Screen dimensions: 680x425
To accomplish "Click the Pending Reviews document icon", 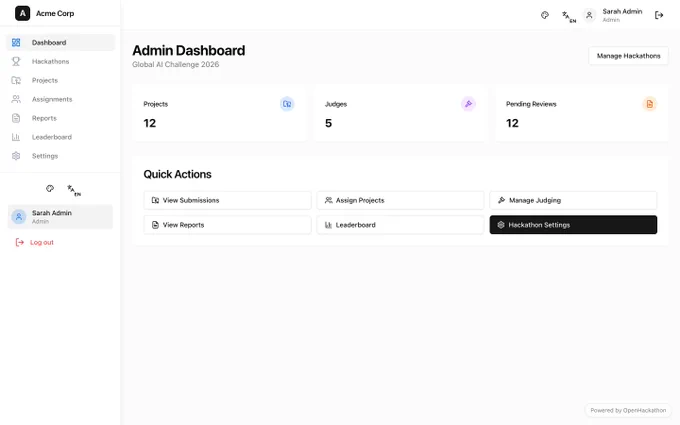I will pos(649,104).
